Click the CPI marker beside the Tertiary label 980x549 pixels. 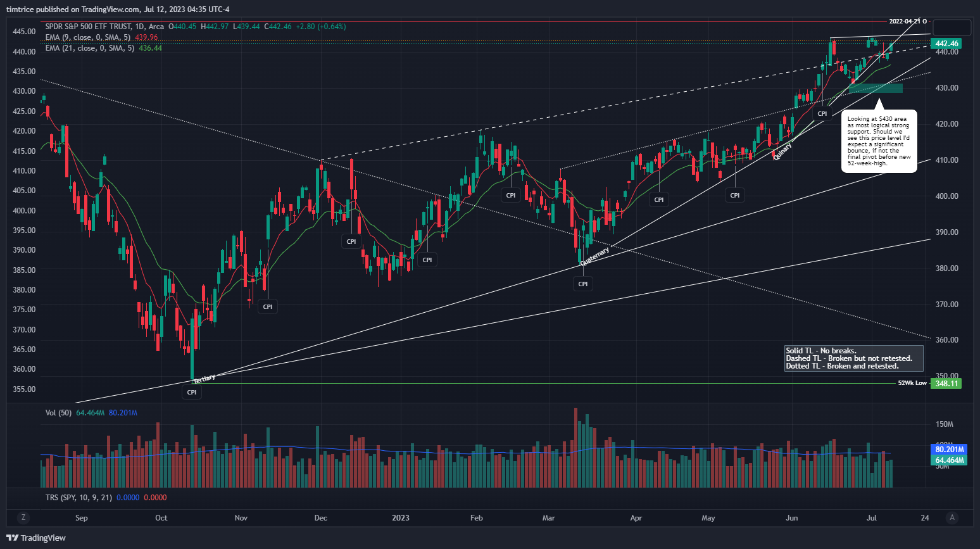point(192,392)
